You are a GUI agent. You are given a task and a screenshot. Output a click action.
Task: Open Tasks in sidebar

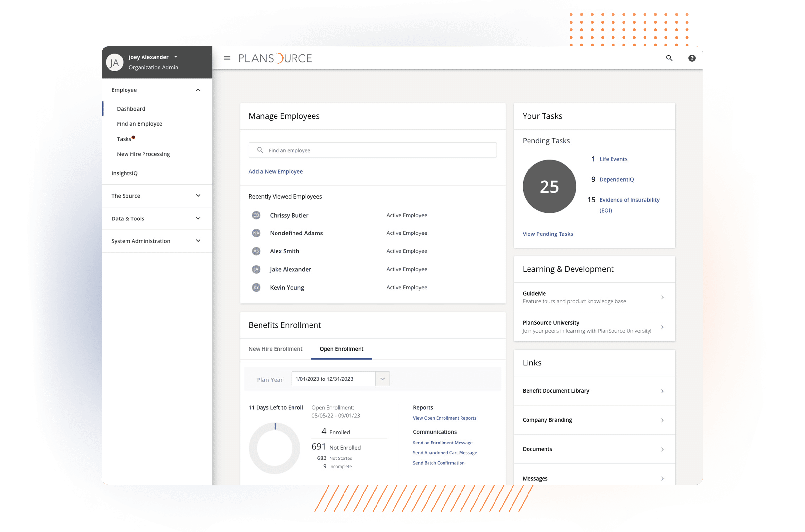pyautogui.click(x=124, y=139)
